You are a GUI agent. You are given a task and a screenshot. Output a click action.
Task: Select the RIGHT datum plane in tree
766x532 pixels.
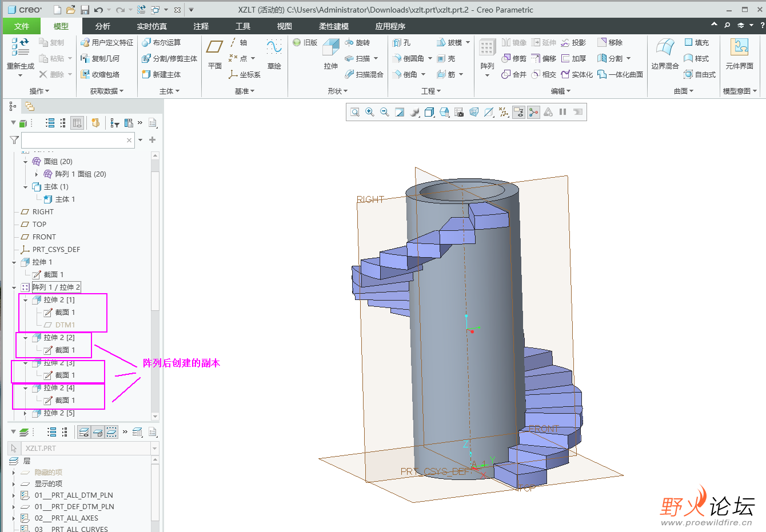click(43, 212)
